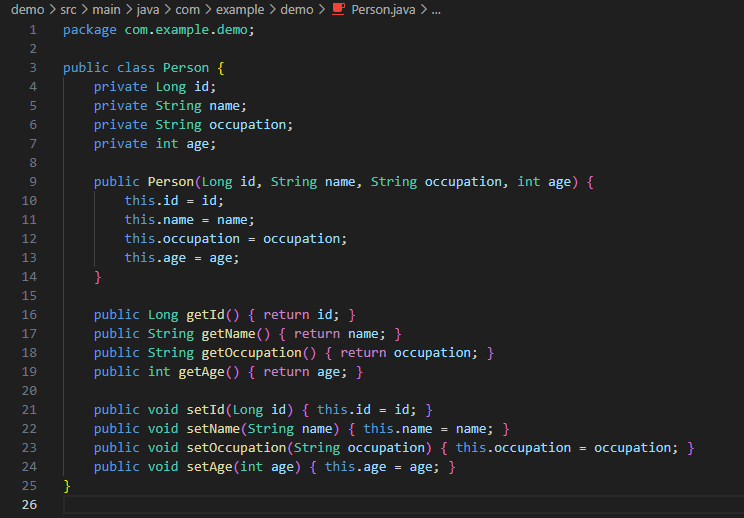Viewport: 744px width, 518px height.
Task: Click 'age' field declaration on line 7
Action: (x=198, y=144)
